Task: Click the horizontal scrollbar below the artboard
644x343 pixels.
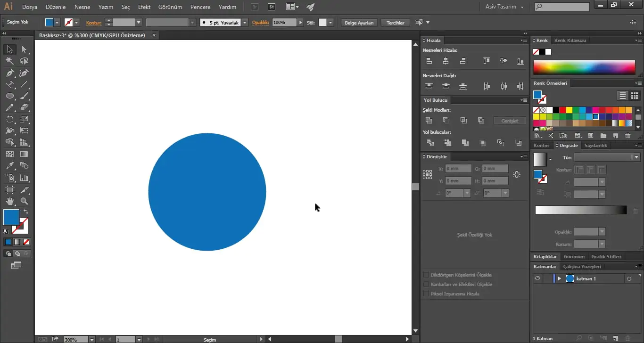Action: point(338,338)
